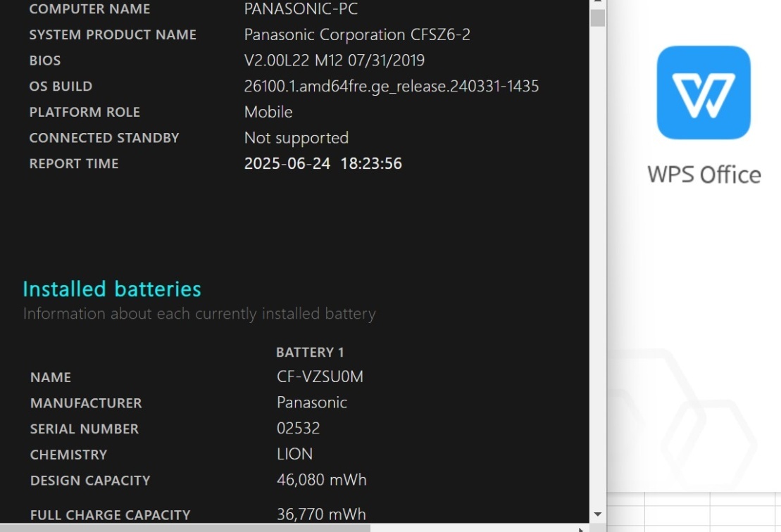Click the scroll-down arrow of vertical scrollbar

point(598,514)
